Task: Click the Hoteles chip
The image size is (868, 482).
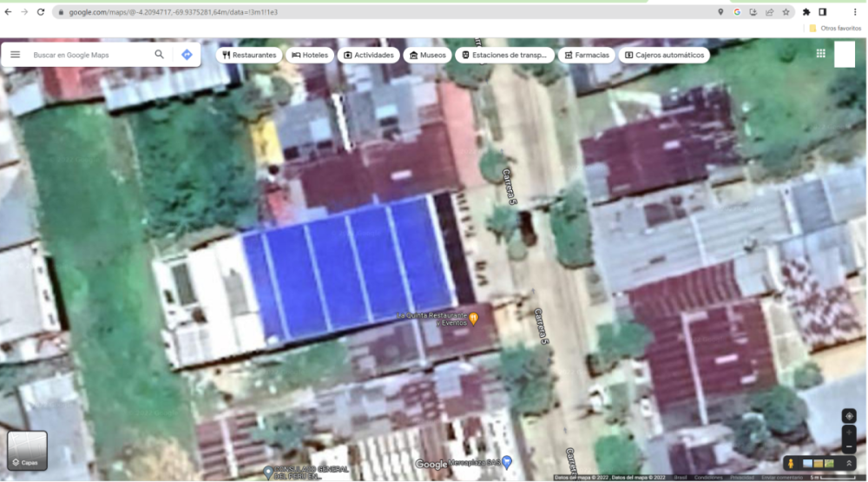Action: coord(310,55)
